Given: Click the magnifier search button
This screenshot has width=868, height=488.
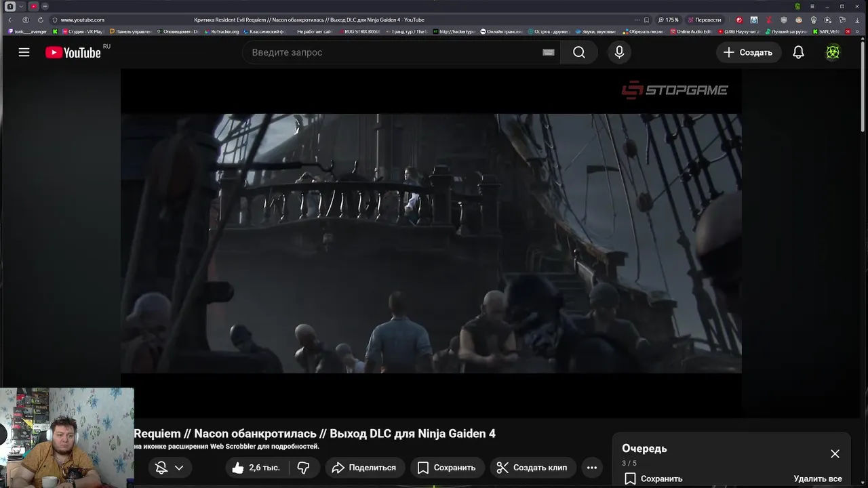Looking at the screenshot, I should 579,52.
